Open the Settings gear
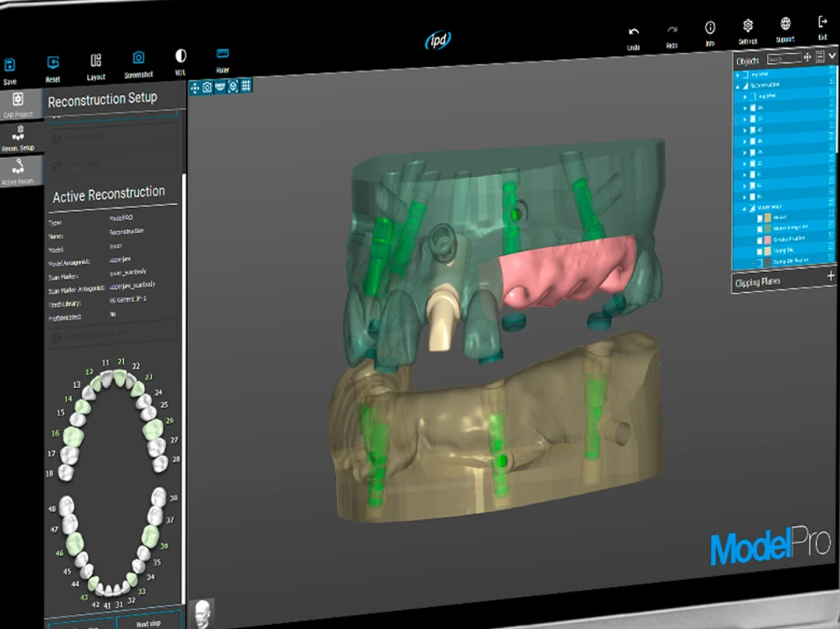Image resolution: width=840 pixels, height=629 pixels. coord(748,26)
